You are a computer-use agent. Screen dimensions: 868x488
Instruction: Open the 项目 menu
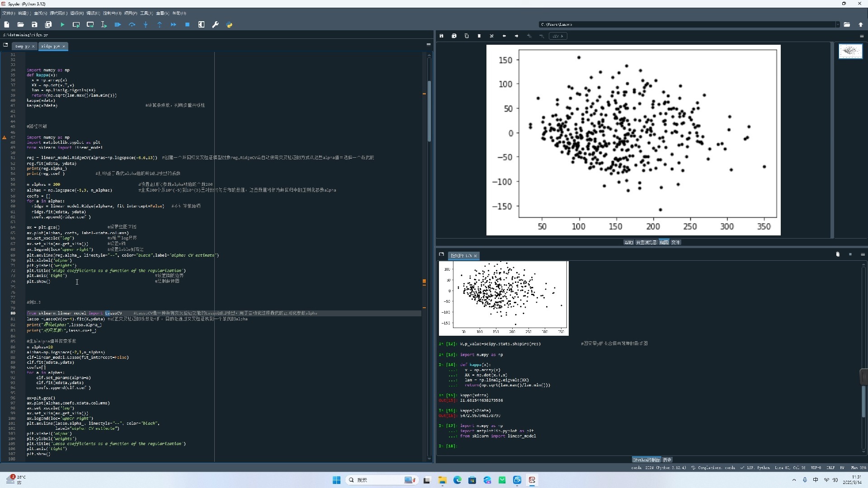click(x=131, y=13)
